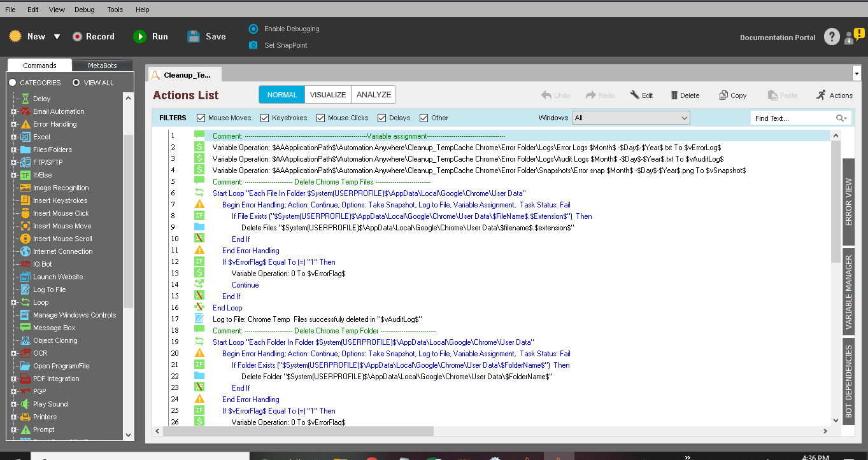Click Copy in Actions List toolbar

click(x=732, y=95)
